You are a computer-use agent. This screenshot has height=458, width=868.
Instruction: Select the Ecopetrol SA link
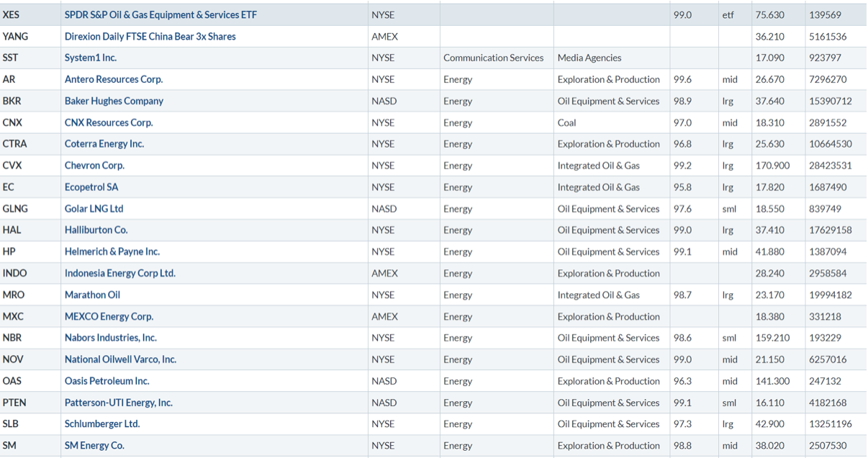[x=91, y=187]
